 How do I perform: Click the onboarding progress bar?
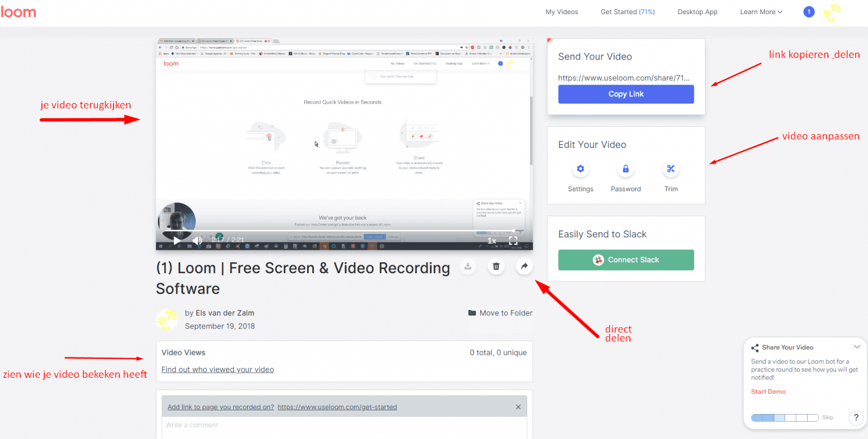pyautogui.click(x=784, y=418)
